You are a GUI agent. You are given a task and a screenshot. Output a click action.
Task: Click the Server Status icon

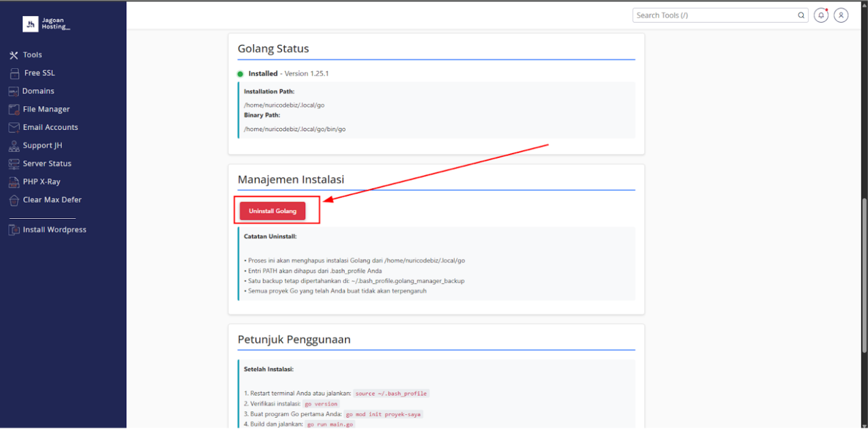point(14,164)
